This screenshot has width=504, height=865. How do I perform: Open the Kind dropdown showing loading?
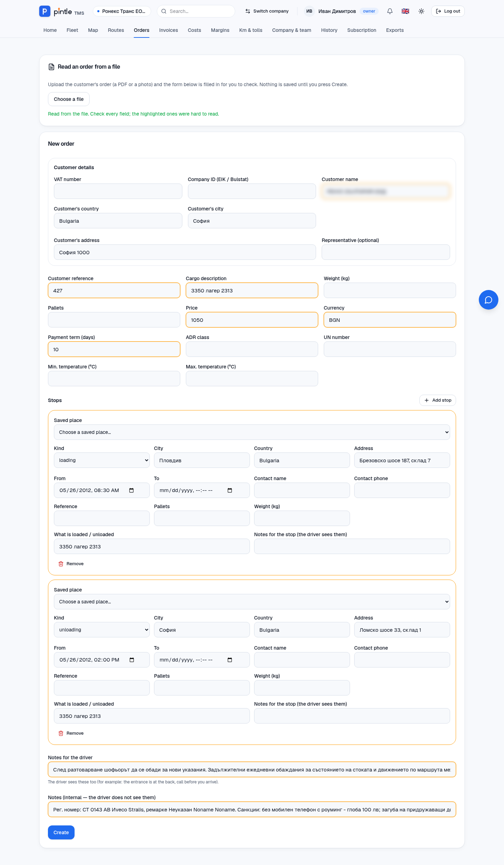click(102, 460)
